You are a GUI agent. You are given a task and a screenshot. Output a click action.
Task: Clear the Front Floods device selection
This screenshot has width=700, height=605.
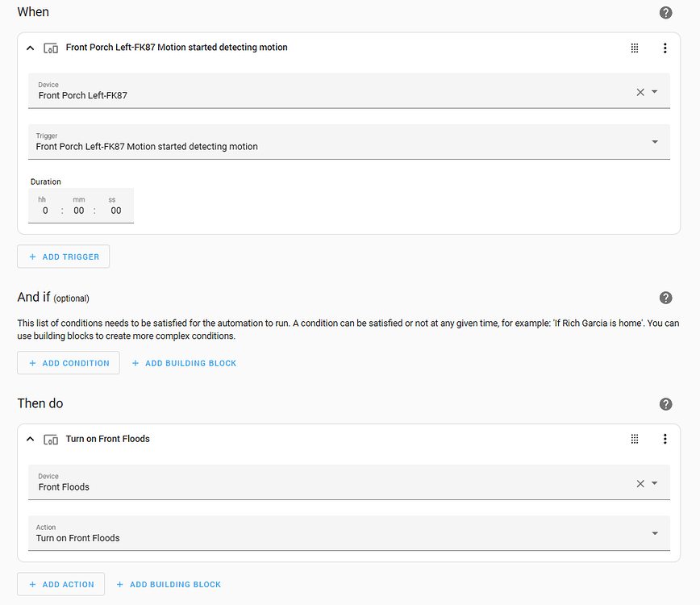click(640, 483)
